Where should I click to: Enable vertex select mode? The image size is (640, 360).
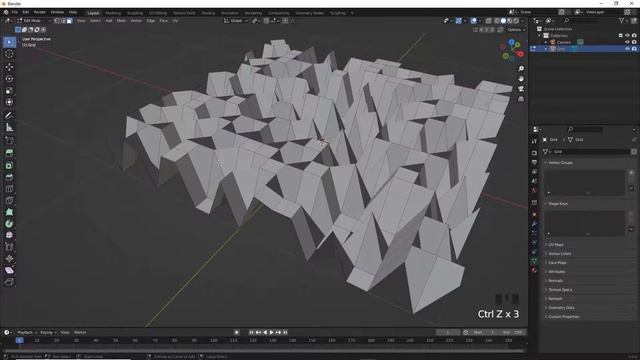(57, 21)
